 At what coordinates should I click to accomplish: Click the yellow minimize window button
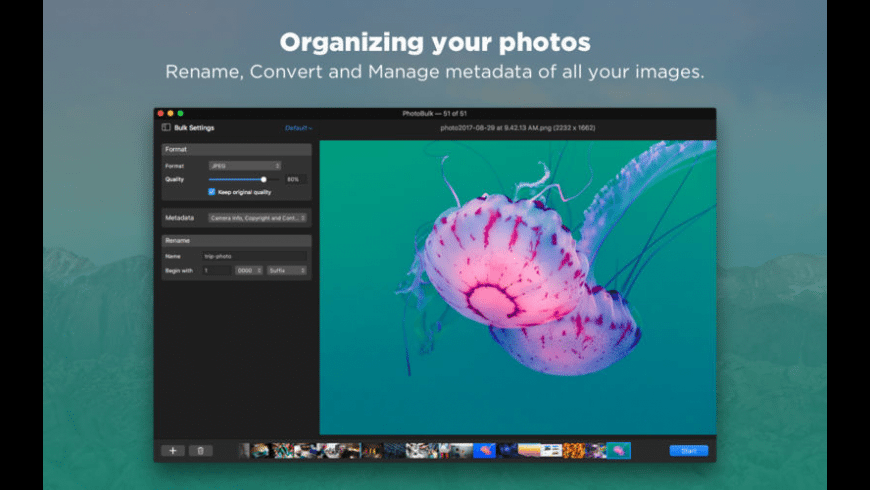click(170, 113)
